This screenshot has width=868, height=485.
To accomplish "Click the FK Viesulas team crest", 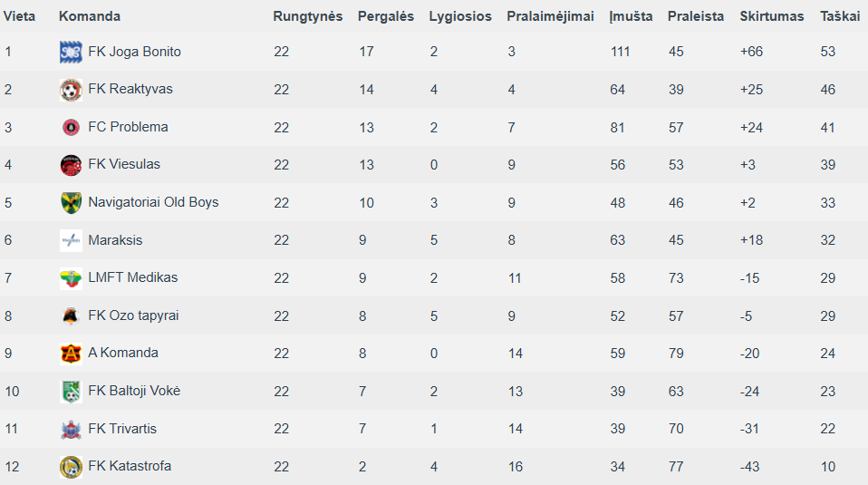I will click(x=71, y=165).
